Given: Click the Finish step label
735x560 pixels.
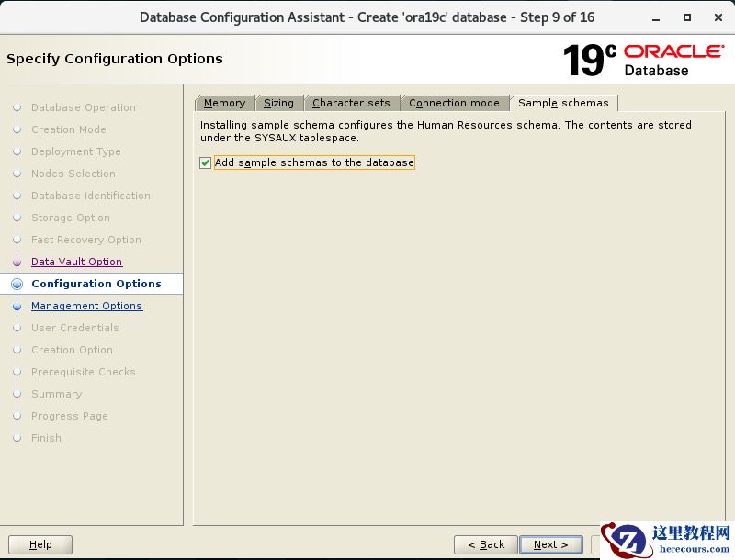Looking at the screenshot, I should 47,438.
